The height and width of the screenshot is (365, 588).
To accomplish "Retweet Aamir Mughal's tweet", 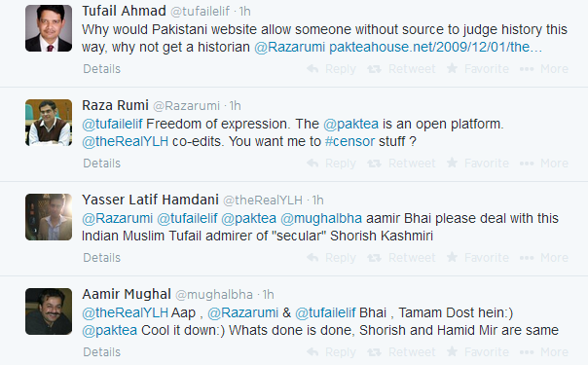I will pos(401,352).
